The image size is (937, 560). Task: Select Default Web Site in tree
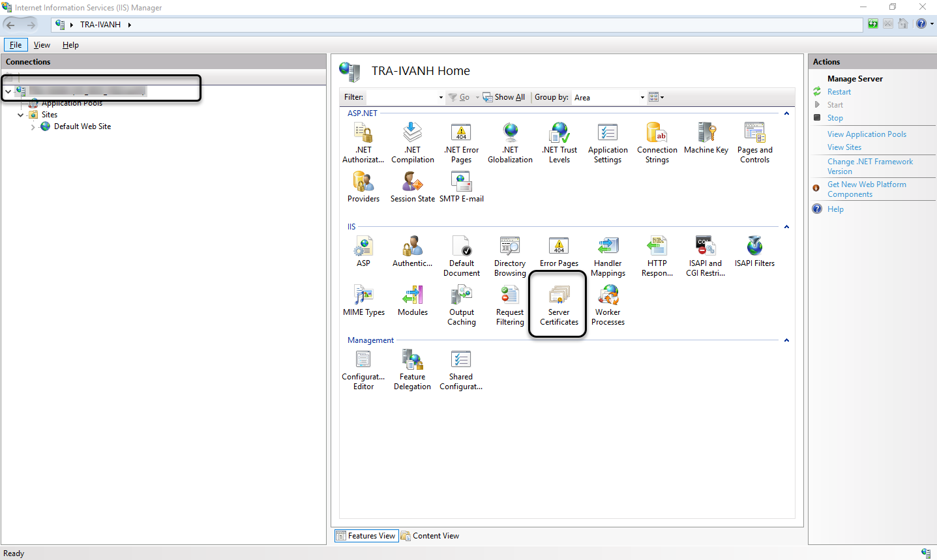pyautogui.click(x=82, y=126)
